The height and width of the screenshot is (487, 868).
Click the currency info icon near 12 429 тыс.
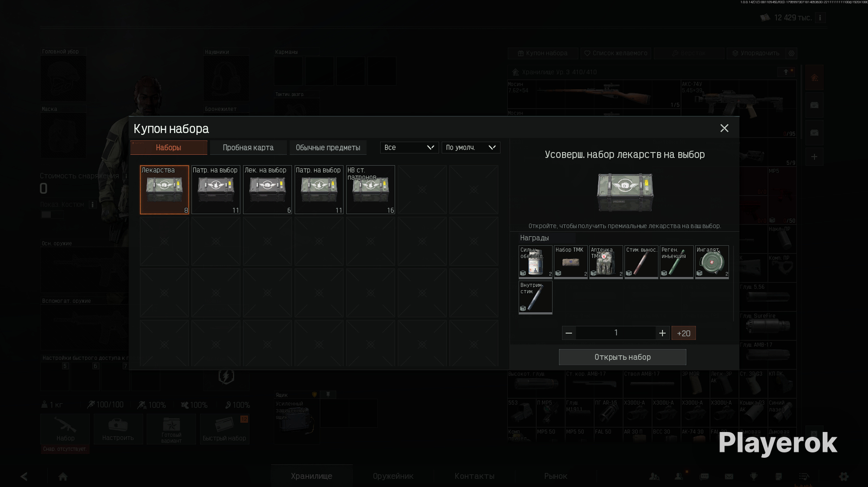pos(820,18)
